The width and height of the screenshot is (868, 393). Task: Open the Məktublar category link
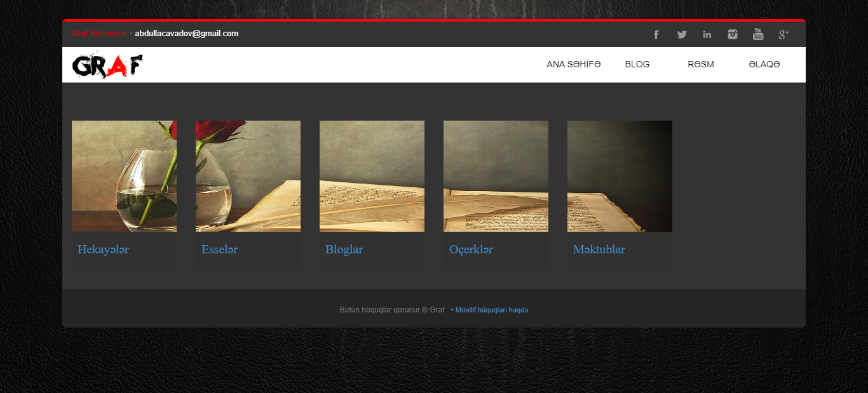point(599,250)
